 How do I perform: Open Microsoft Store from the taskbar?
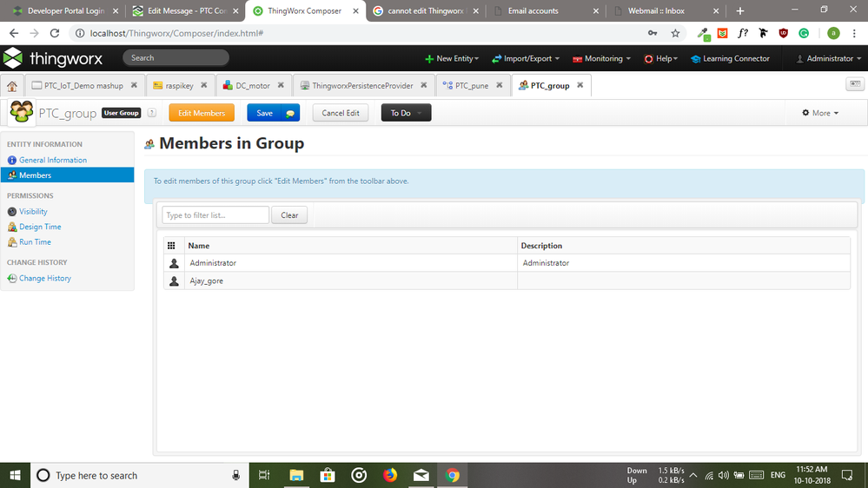(328, 475)
